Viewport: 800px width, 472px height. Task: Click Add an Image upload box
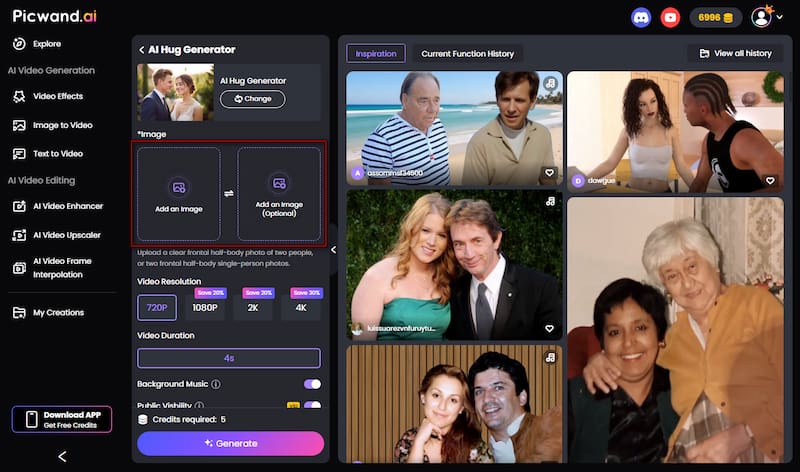click(179, 194)
